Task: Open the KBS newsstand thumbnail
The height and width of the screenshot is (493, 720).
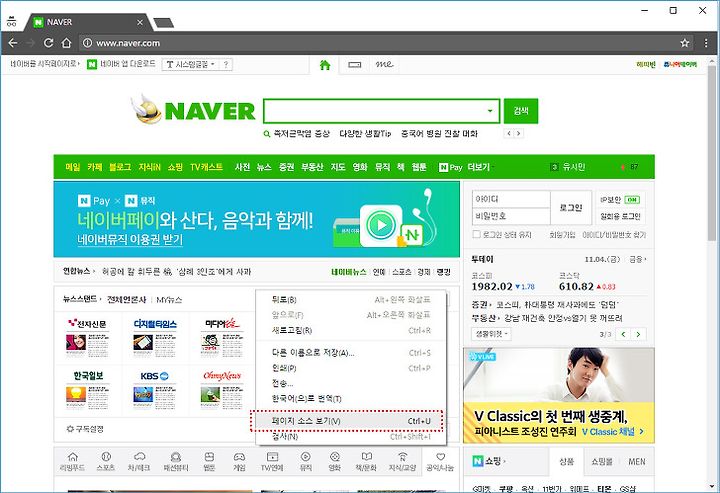Action: 155,390
